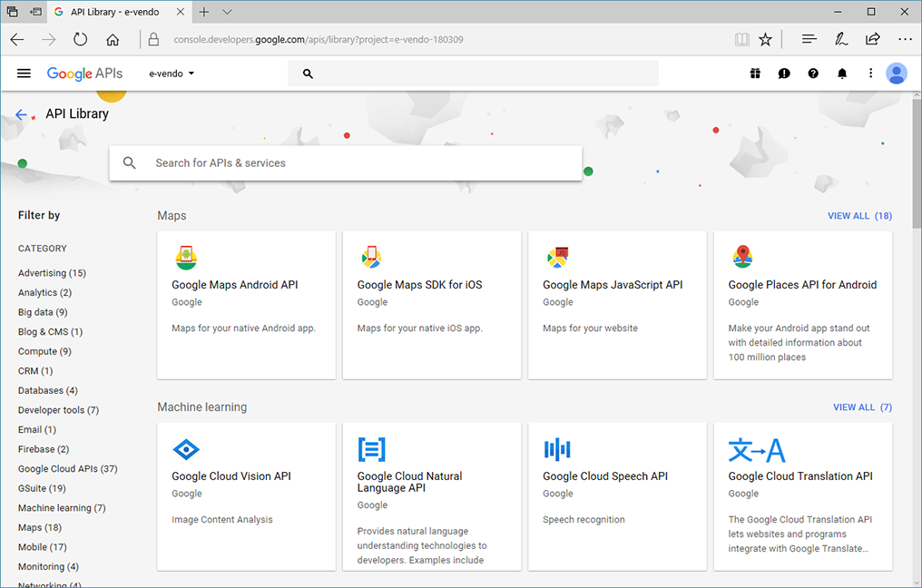Click the Google Maps Android API icon
The image size is (922, 588).
pyautogui.click(x=186, y=258)
